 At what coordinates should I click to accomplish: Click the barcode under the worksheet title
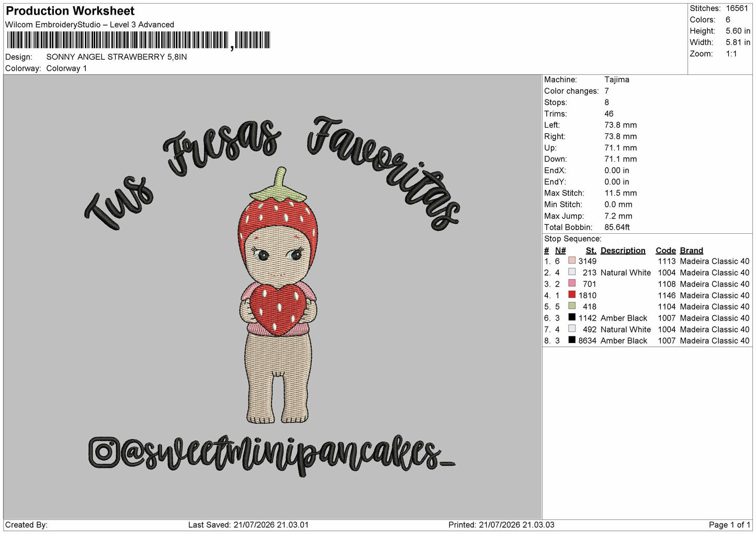(x=138, y=40)
